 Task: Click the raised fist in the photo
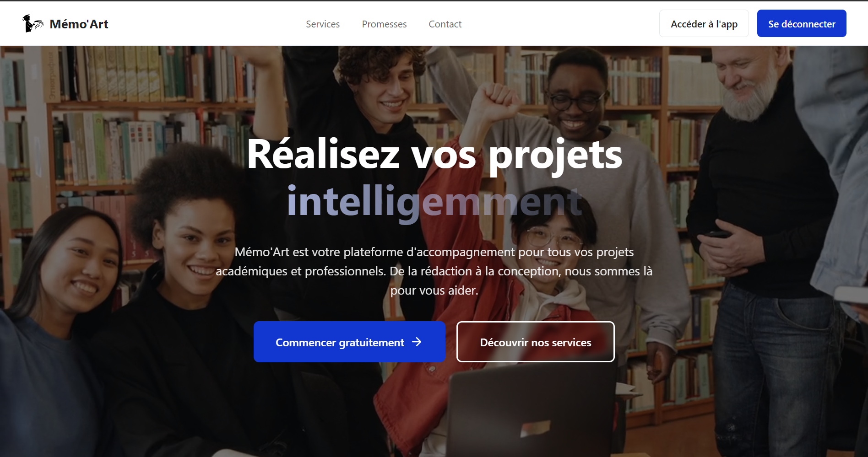(x=495, y=99)
